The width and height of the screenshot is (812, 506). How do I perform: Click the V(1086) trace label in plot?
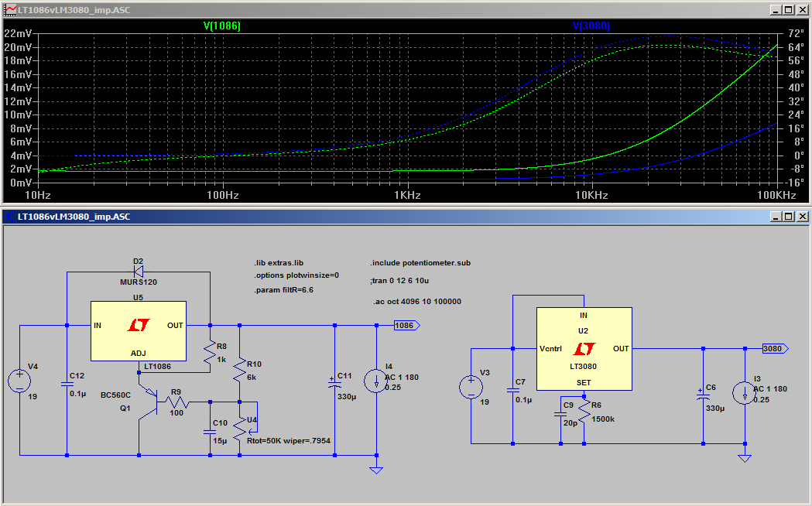pyautogui.click(x=222, y=26)
